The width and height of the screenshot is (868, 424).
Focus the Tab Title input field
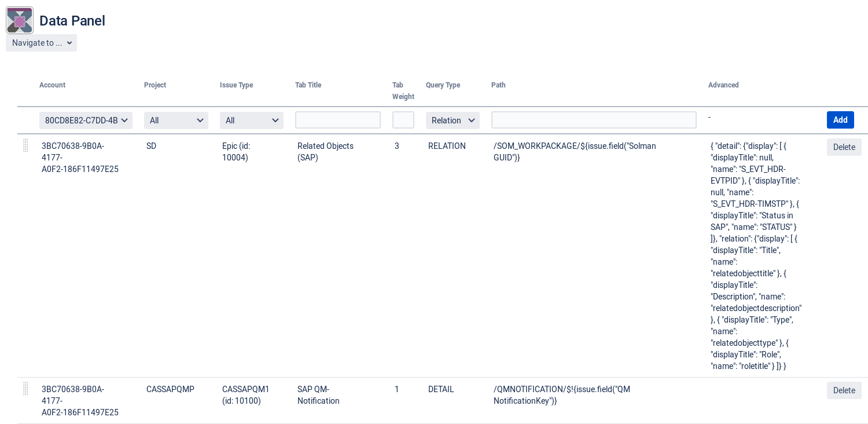coord(338,120)
